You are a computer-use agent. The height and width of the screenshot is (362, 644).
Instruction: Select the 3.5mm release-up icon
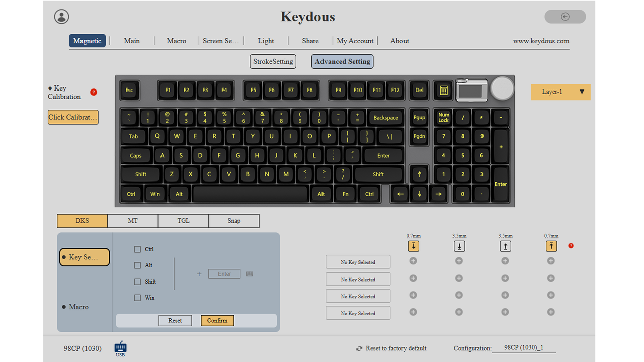[505, 246]
